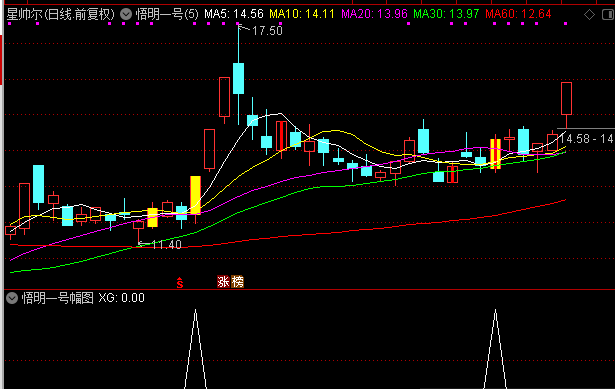Click the green MA30 label
This screenshot has width=615, height=389.
point(446,15)
